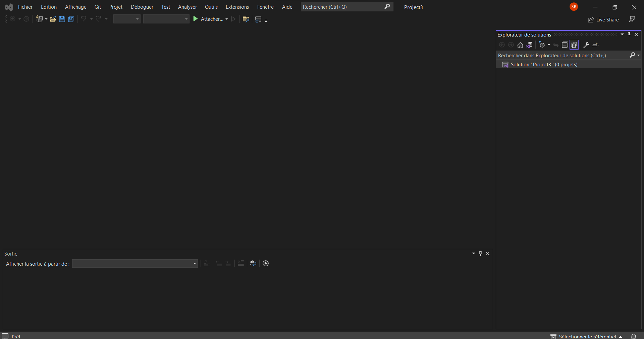Viewport: 644px width, 339px height.
Task: Click the Home view icon in Explorateur de solutions
Action: pyautogui.click(x=520, y=45)
